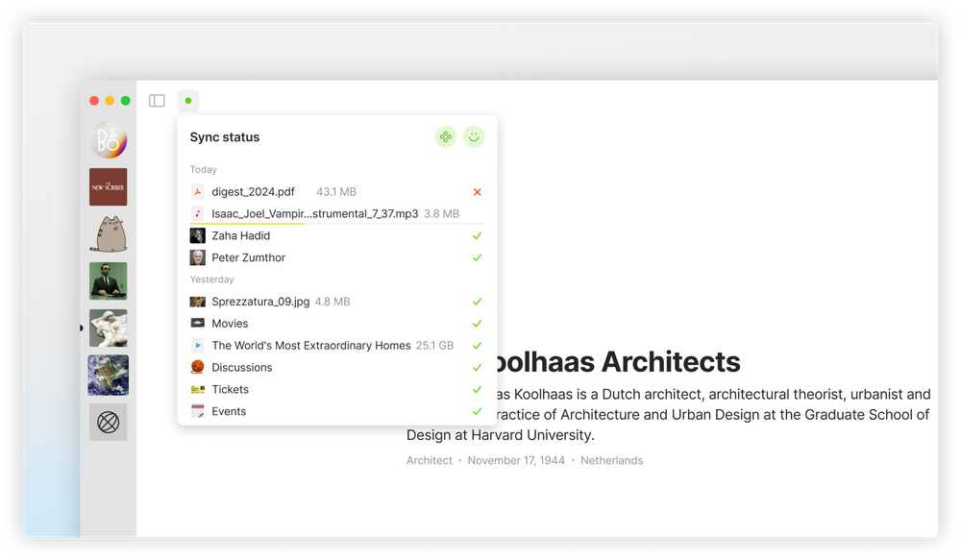Screen dimensions: 961x560
Task: Click the PDF icon beside digest_2024.pdf
Action: 197,192
